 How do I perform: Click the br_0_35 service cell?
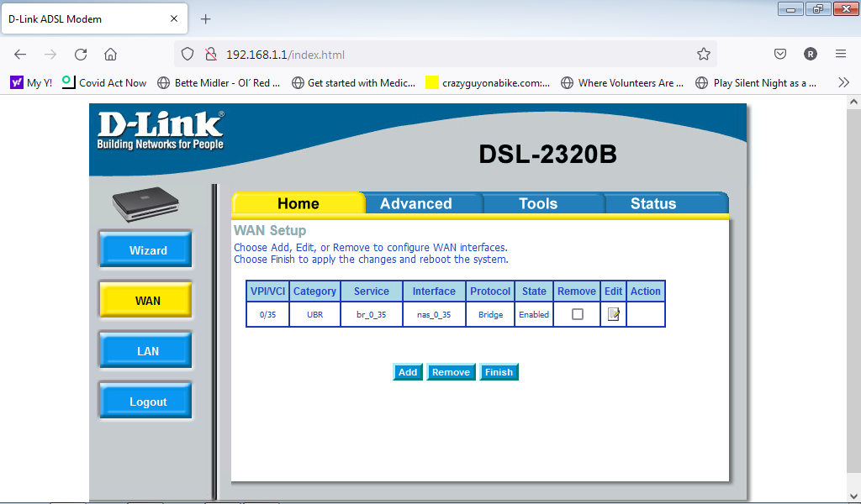coord(371,314)
